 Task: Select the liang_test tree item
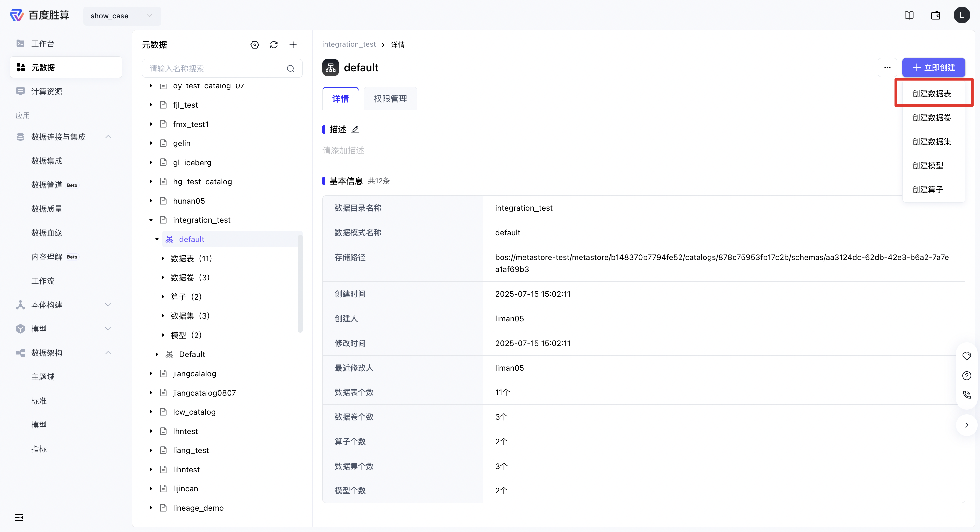coord(191,450)
